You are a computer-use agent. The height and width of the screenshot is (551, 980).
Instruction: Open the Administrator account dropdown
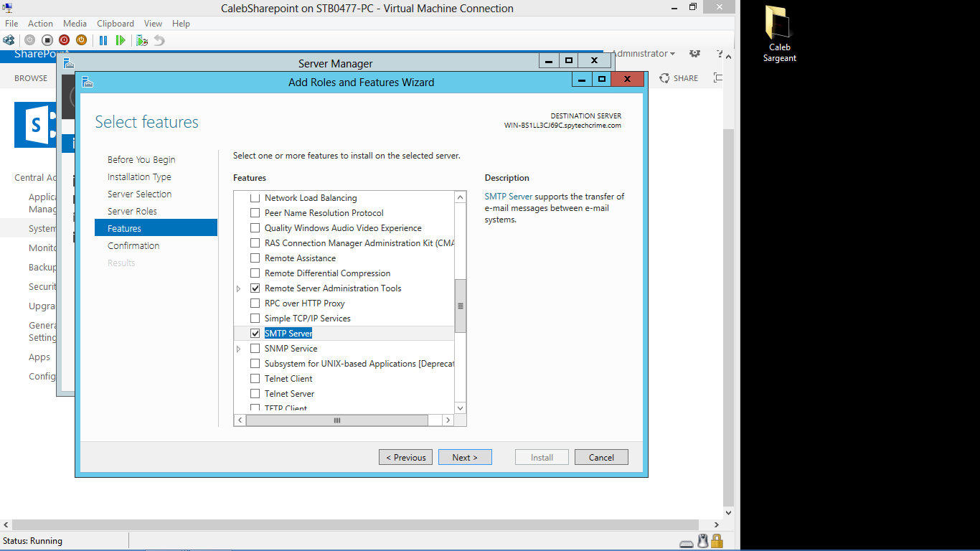coord(643,54)
